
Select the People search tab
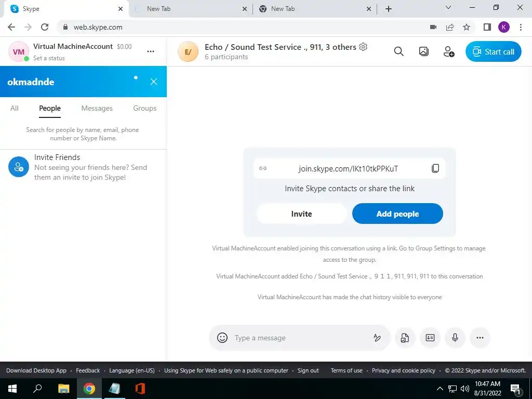click(x=50, y=108)
